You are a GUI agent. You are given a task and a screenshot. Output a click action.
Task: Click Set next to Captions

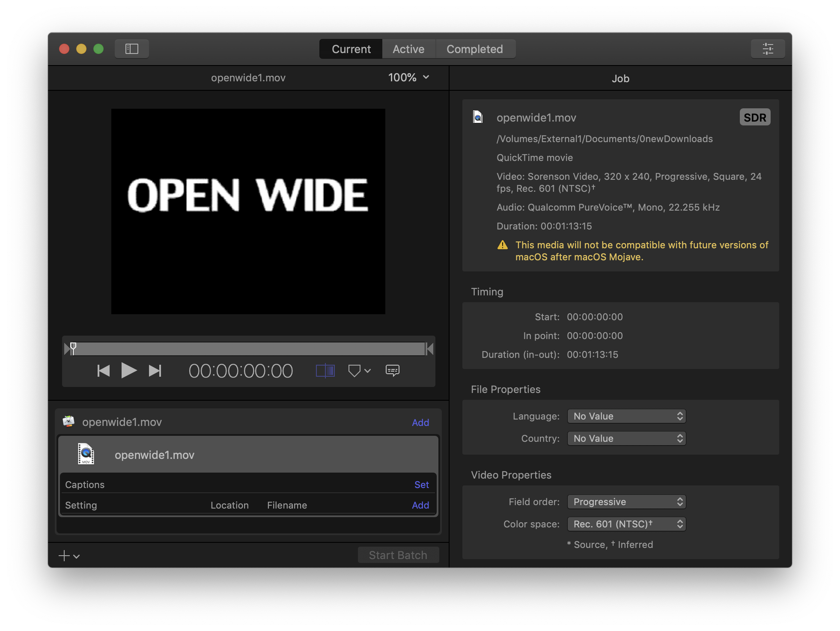coord(421,485)
